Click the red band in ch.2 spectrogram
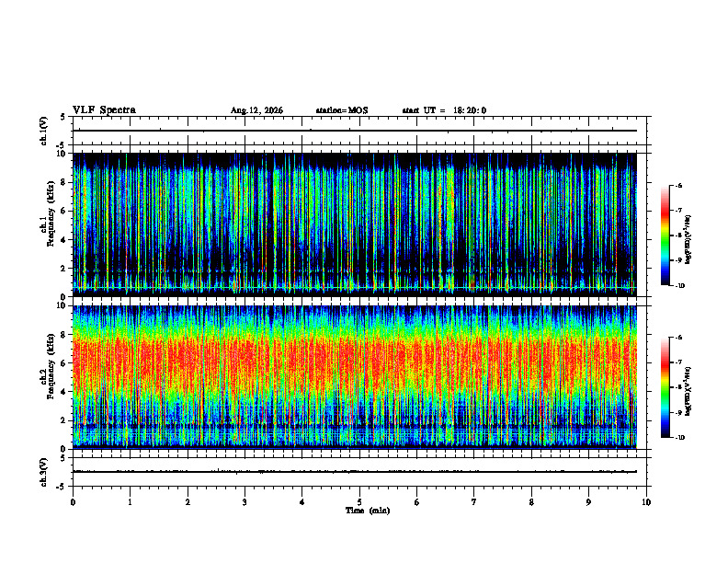Viewport: 728px width, 563px height. 354,362
